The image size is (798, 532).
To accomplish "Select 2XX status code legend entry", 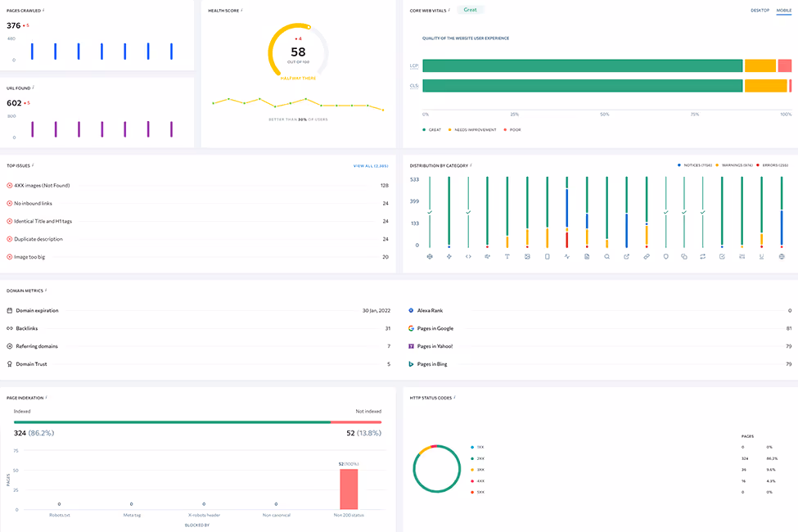I will tap(477, 458).
